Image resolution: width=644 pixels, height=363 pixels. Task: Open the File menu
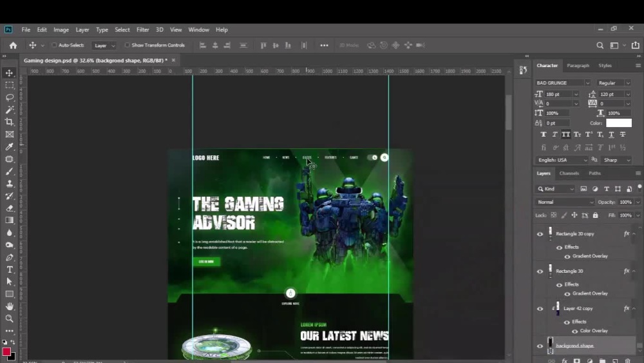26,30
